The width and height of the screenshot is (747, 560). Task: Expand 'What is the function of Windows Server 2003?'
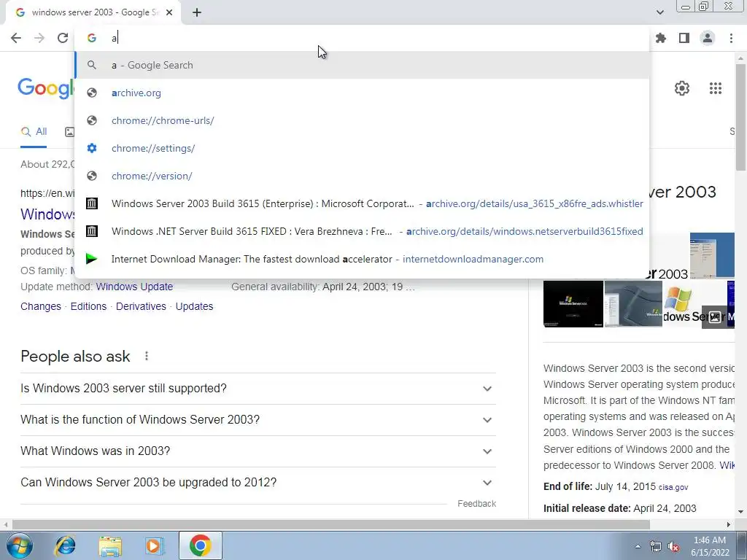click(x=258, y=420)
